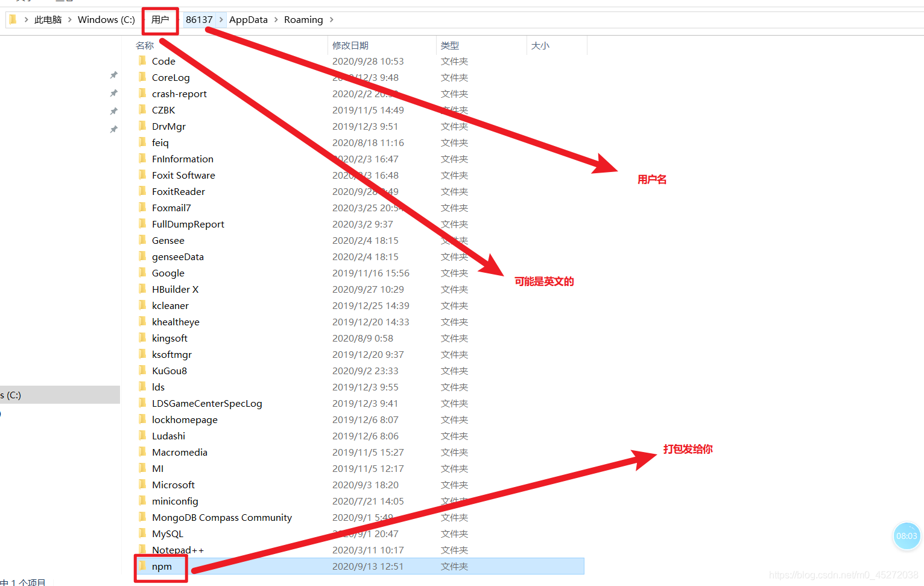924x586 pixels.
Task: Select the Notepad++ folder name
Action: pyautogui.click(x=178, y=550)
